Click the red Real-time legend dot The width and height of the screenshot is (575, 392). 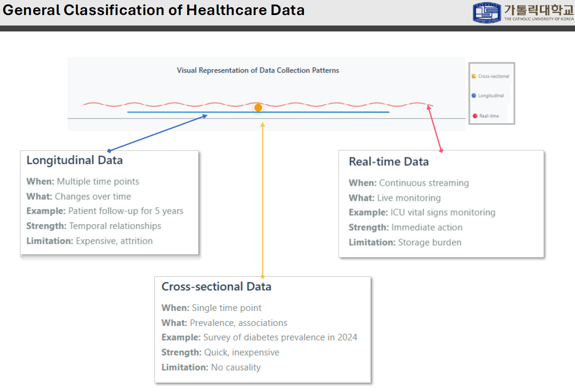(474, 116)
